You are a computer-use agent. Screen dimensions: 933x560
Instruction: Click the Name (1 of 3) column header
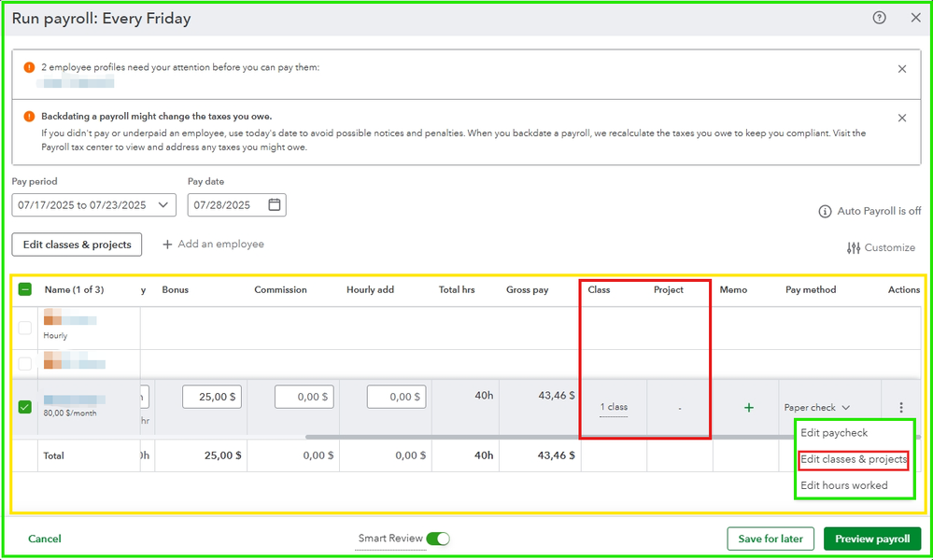[74, 289]
